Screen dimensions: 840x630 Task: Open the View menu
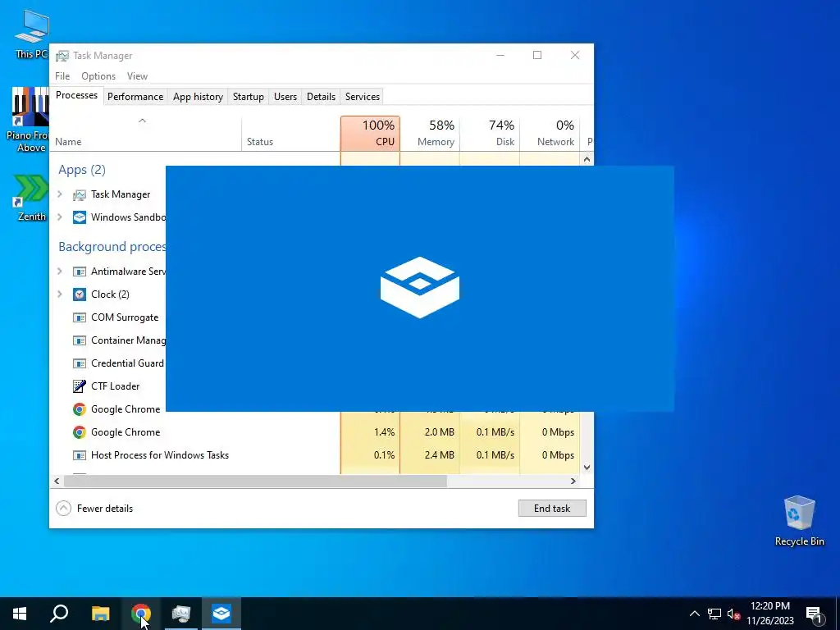coord(137,76)
